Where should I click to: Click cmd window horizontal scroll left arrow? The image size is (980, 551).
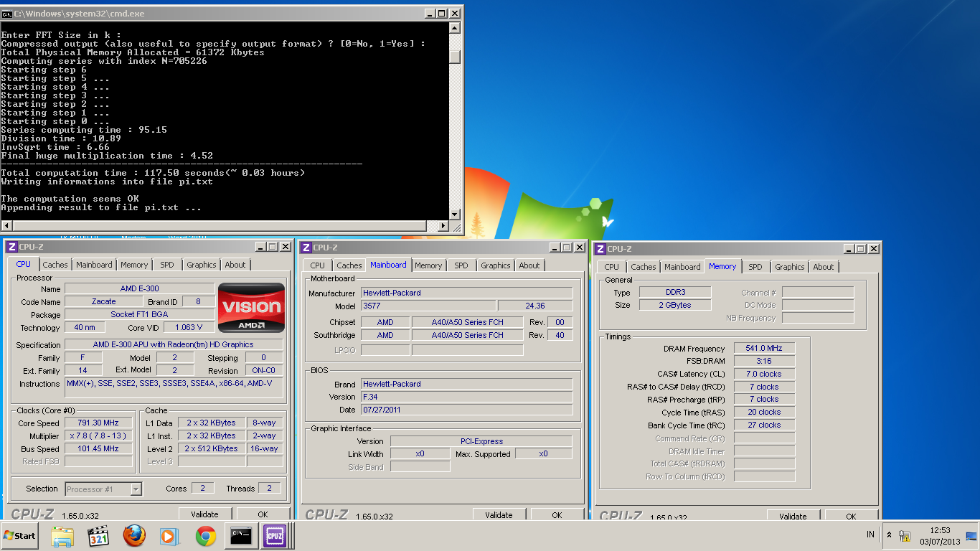(7, 226)
